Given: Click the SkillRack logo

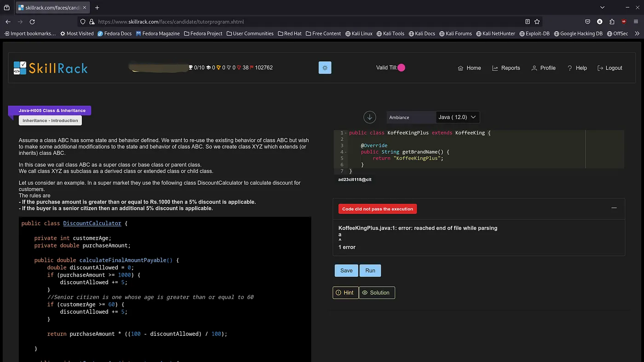Looking at the screenshot, I should [x=51, y=68].
